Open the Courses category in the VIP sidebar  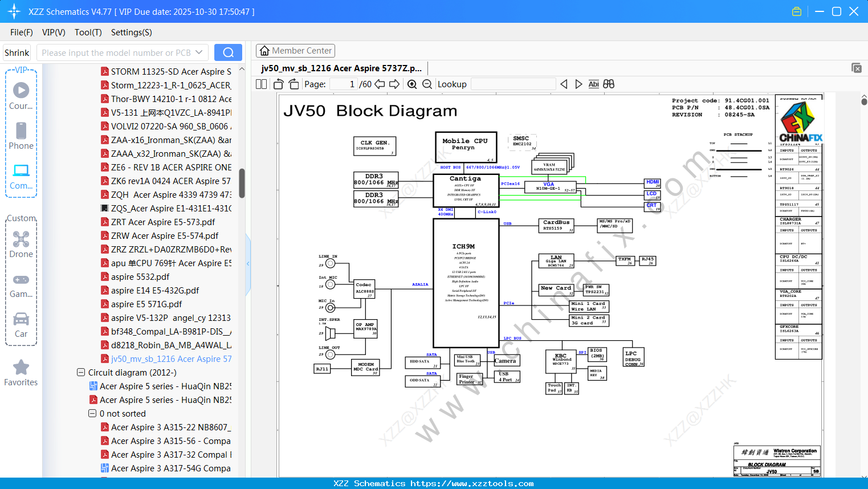click(x=21, y=96)
